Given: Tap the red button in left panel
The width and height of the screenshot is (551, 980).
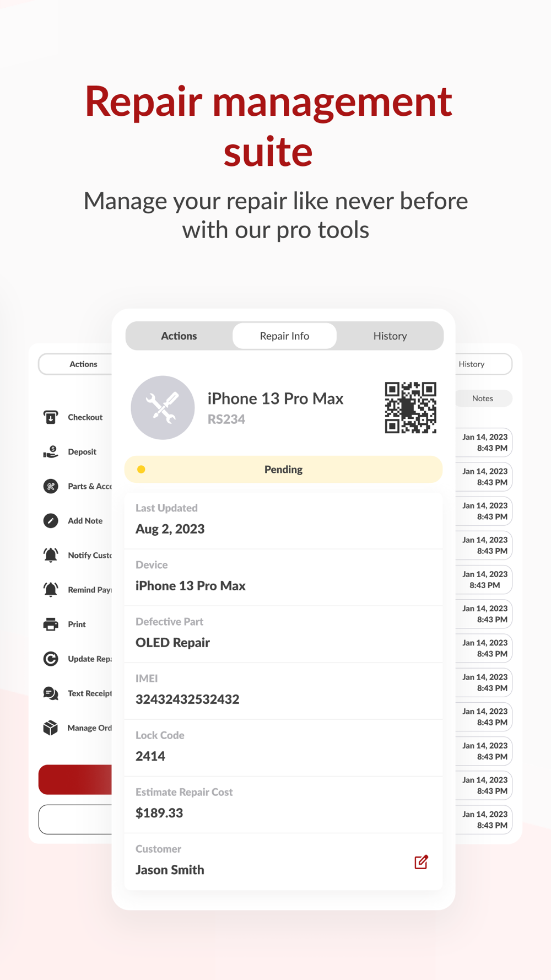Looking at the screenshot, I should point(75,779).
